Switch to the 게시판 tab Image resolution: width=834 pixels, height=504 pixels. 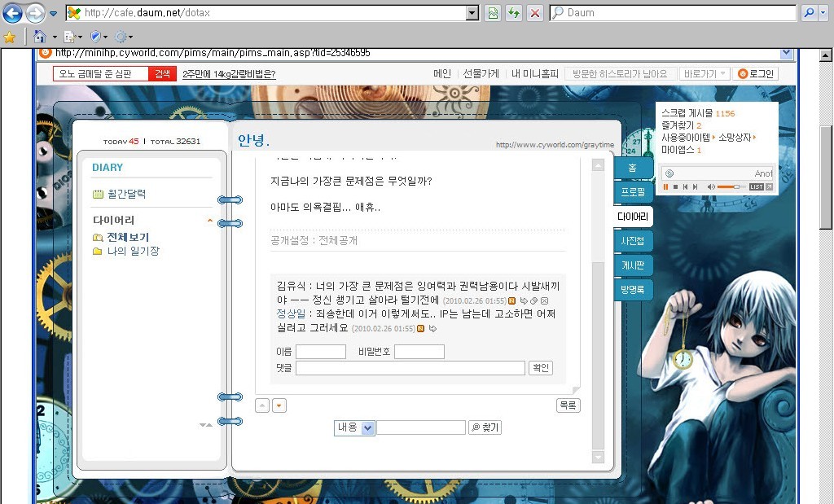pos(632,265)
